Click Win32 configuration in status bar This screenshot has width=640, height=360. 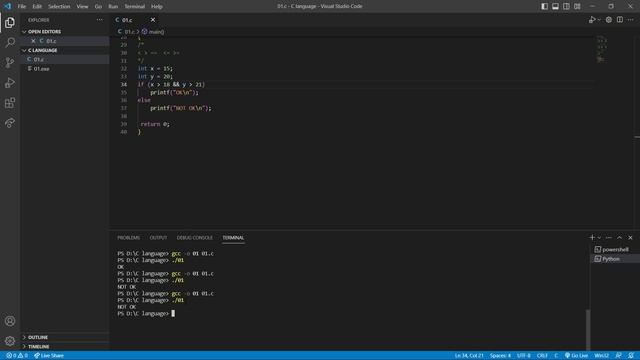tap(602, 356)
